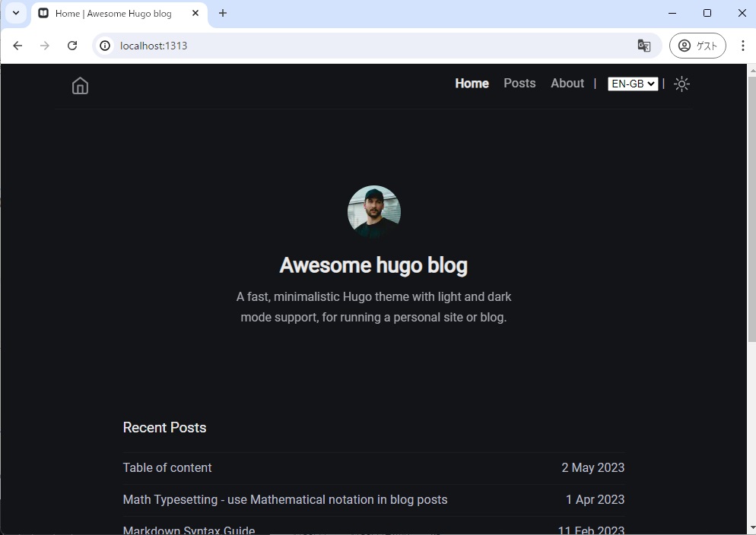This screenshot has width=756, height=535.
Task: Open the 'Math Typesetting' post link
Action: pos(285,499)
